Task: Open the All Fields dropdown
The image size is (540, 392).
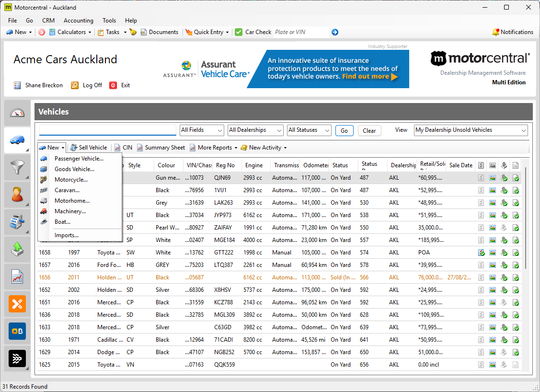Action: (202, 130)
